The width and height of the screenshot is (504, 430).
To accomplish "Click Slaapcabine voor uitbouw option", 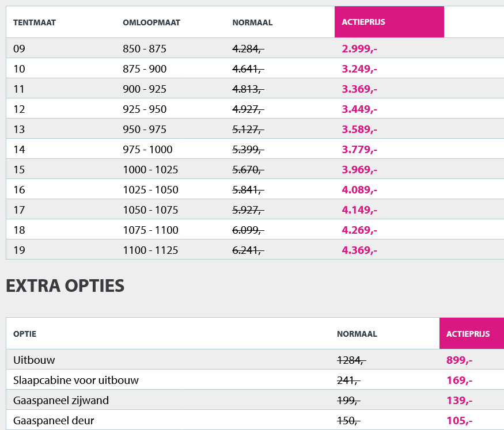I will point(76,380).
